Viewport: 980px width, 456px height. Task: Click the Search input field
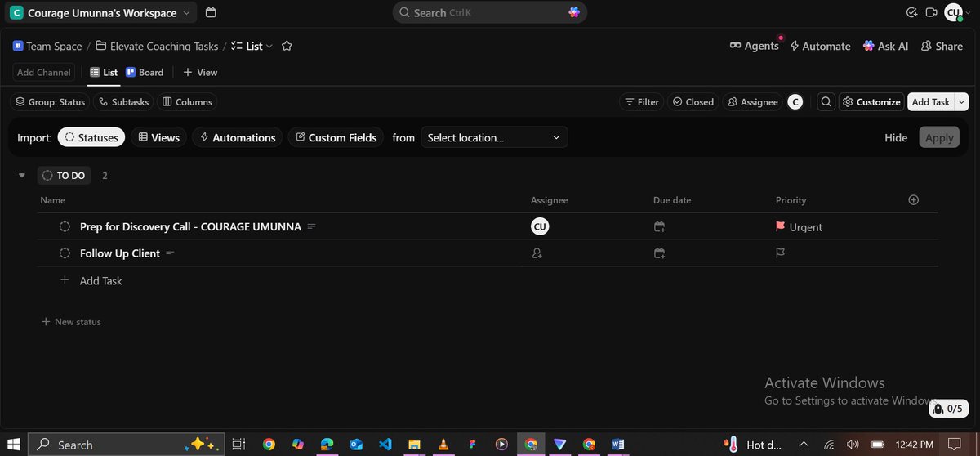click(490, 13)
